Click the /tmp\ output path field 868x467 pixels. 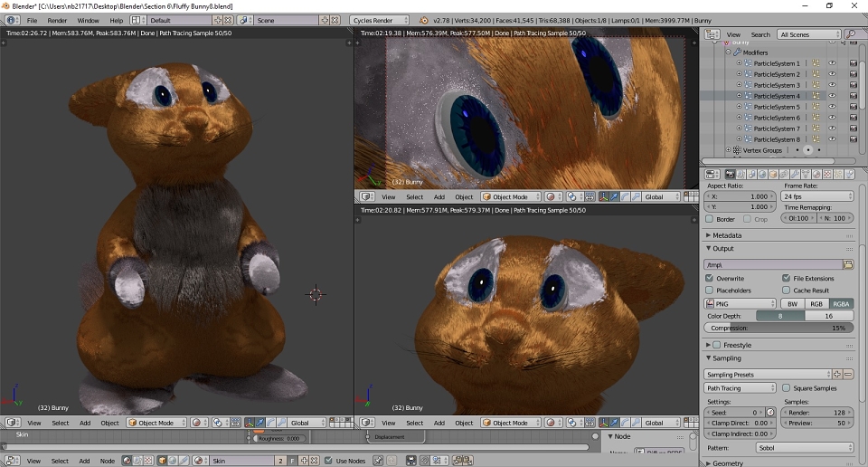tap(773, 265)
